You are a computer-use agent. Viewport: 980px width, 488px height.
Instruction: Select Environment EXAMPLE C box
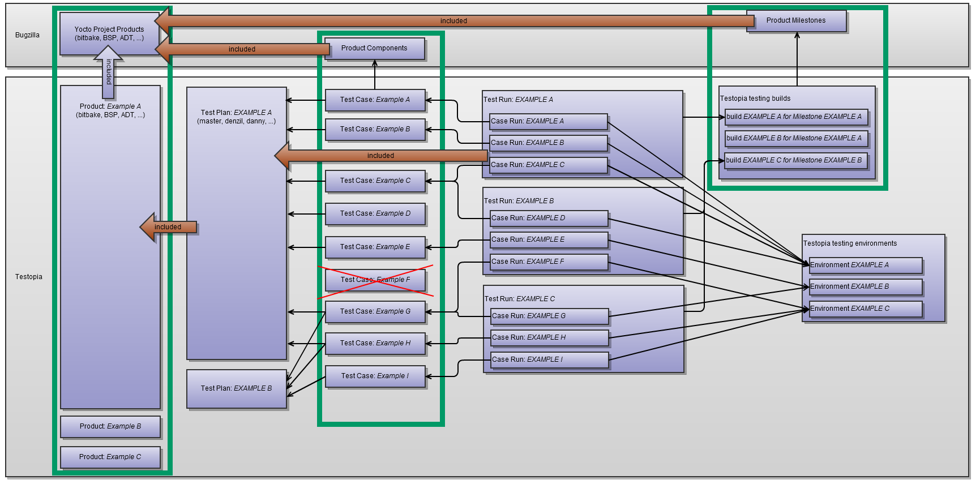865,309
